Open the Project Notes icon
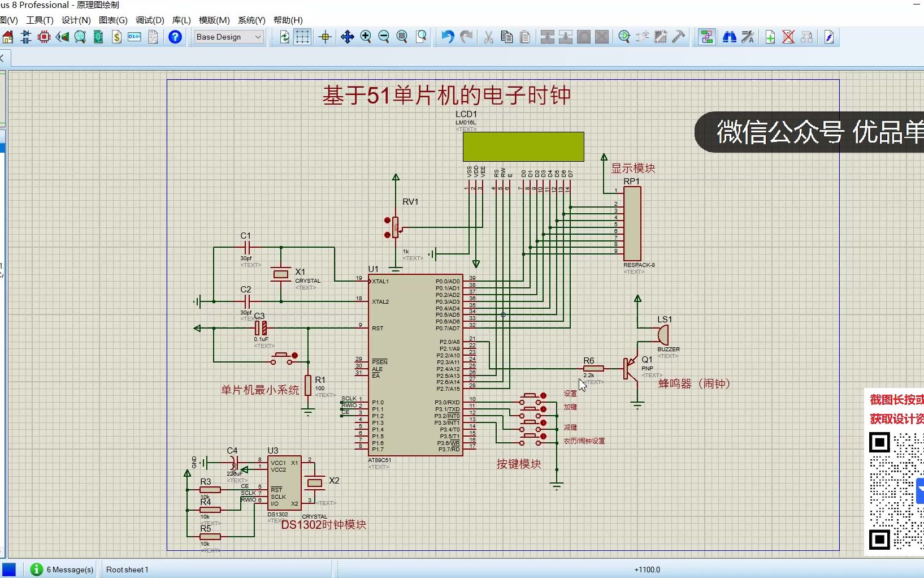The height and width of the screenshot is (578, 924). 153,37
